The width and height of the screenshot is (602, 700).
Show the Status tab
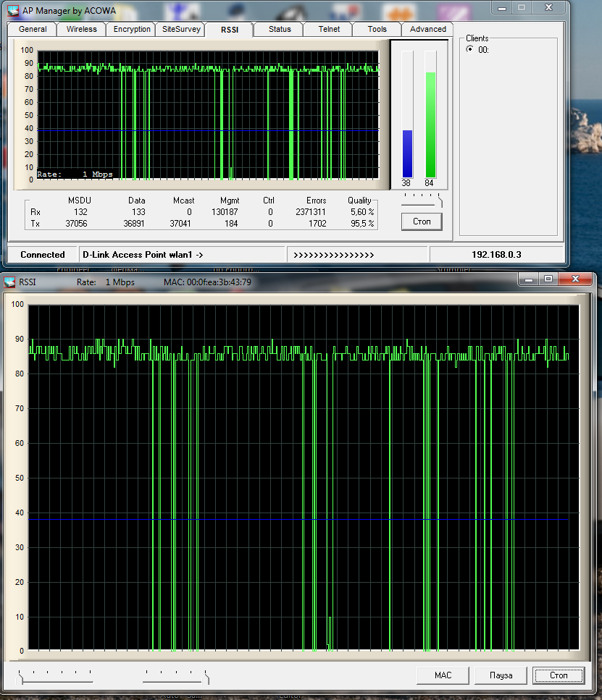(x=280, y=30)
